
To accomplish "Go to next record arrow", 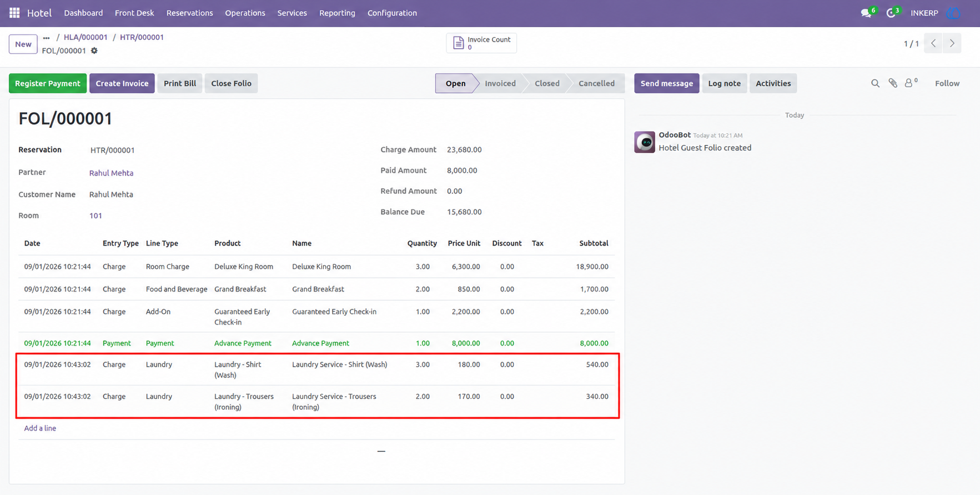I will (x=952, y=43).
